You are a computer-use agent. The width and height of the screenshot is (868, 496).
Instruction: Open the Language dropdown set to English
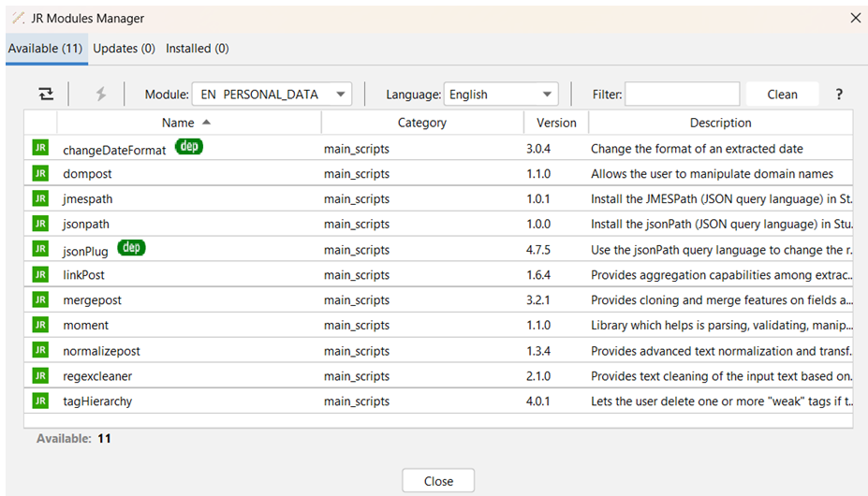pyautogui.click(x=500, y=94)
